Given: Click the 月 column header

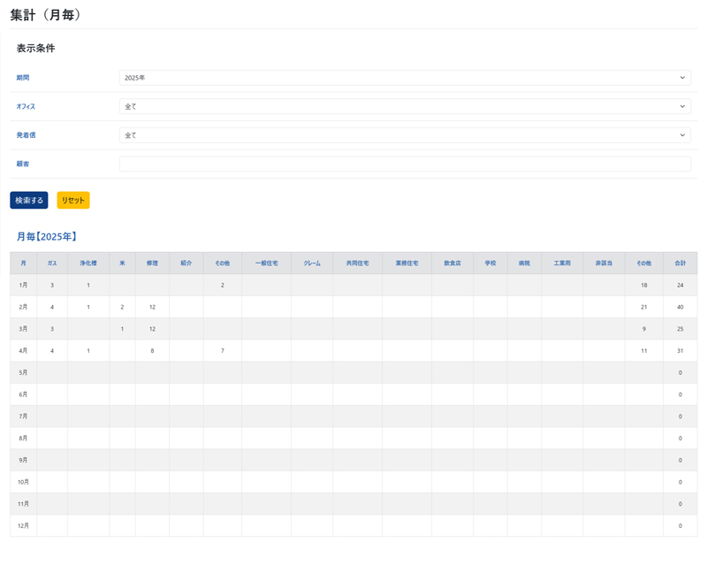Looking at the screenshot, I should point(24,263).
